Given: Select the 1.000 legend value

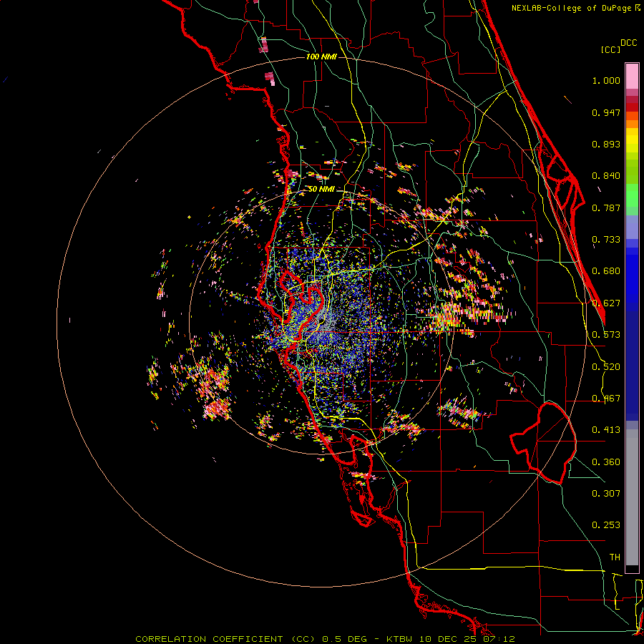Looking at the screenshot, I should point(606,80).
